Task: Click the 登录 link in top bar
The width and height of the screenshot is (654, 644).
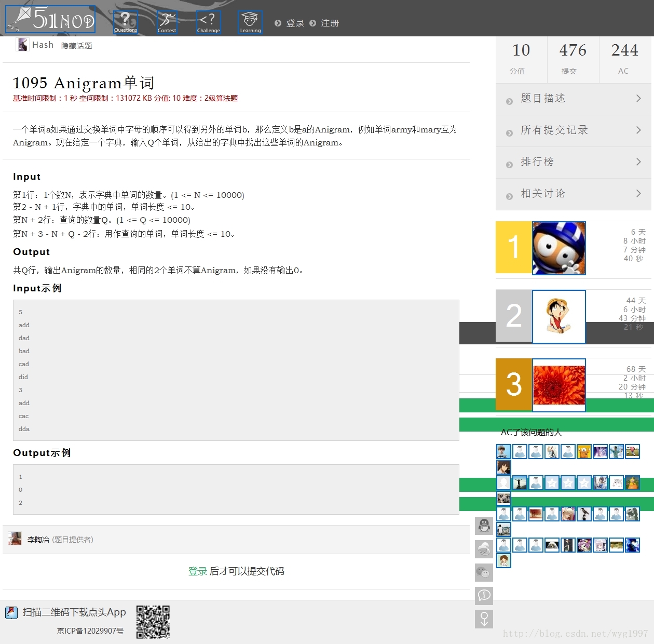Action: click(295, 23)
